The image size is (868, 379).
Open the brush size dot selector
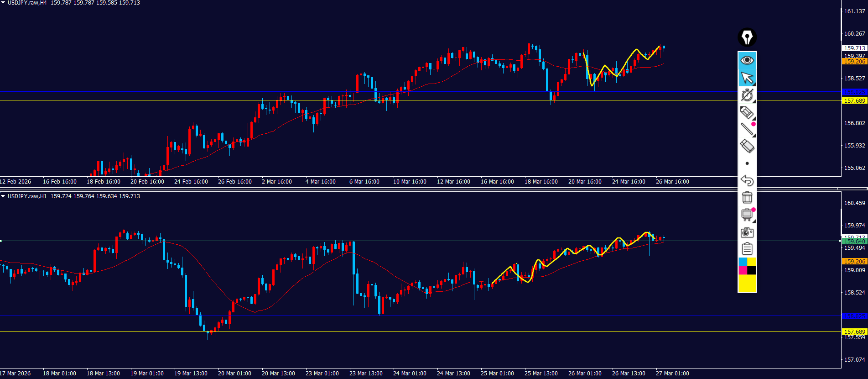coord(747,163)
